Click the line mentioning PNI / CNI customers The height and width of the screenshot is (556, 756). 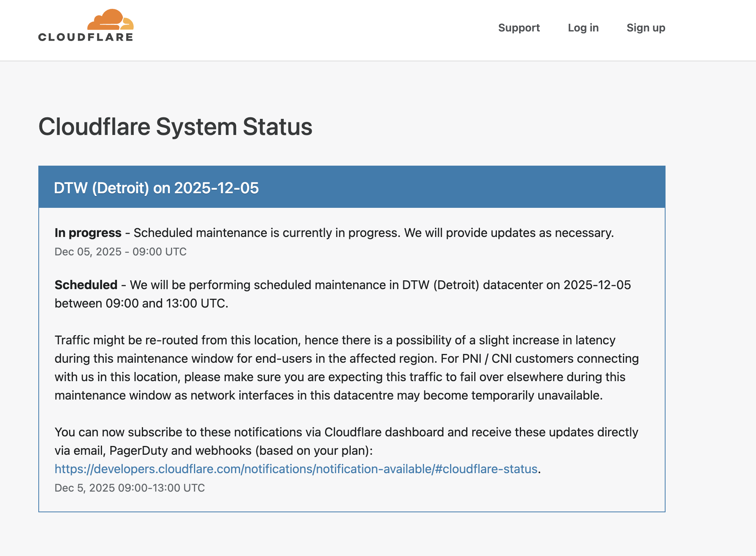tap(346, 359)
